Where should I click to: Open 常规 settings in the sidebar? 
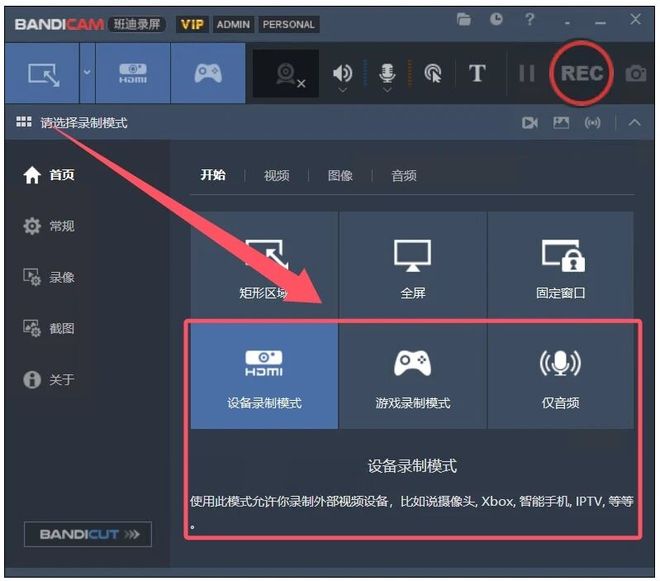pos(49,226)
